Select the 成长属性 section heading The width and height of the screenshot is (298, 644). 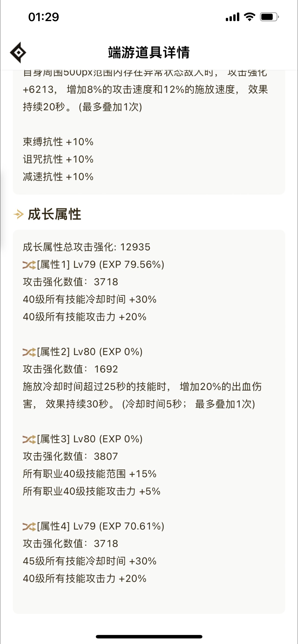(55, 214)
